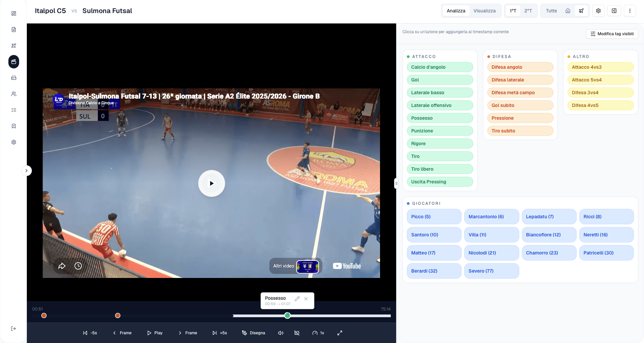The width and height of the screenshot is (644, 343).
Task: Toggle the volume speaker icon
Action: (x=281, y=333)
